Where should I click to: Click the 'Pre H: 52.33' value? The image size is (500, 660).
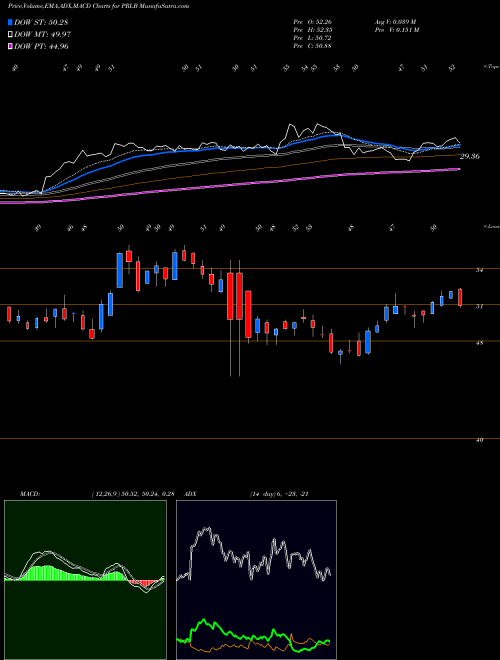click(x=313, y=30)
